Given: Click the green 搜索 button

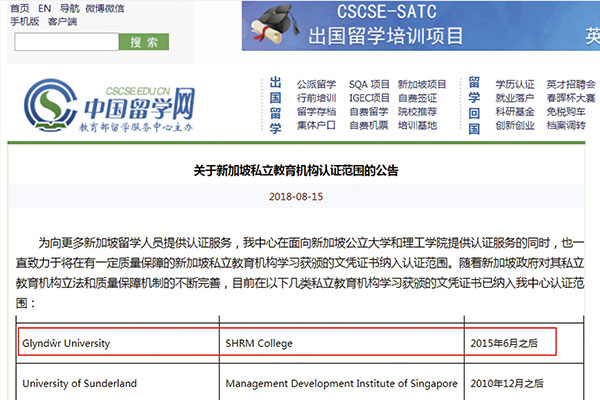Looking at the screenshot, I should pyautogui.click(x=144, y=42).
